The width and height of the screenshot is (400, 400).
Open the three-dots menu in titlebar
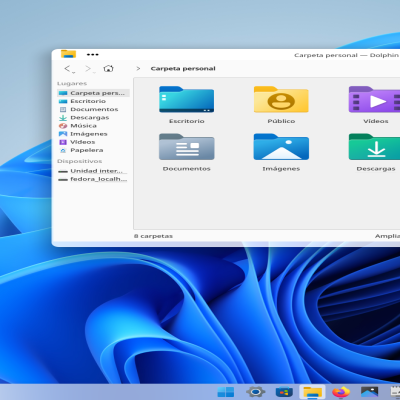tap(92, 55)
